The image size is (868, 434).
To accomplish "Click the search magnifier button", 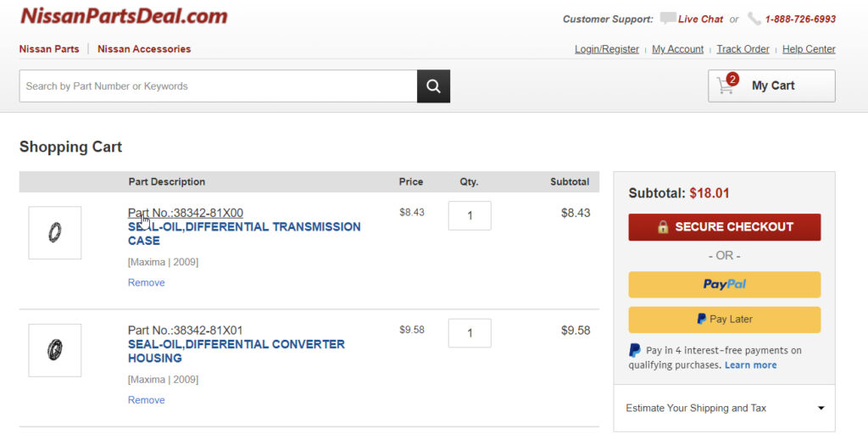I will [433, 86].
